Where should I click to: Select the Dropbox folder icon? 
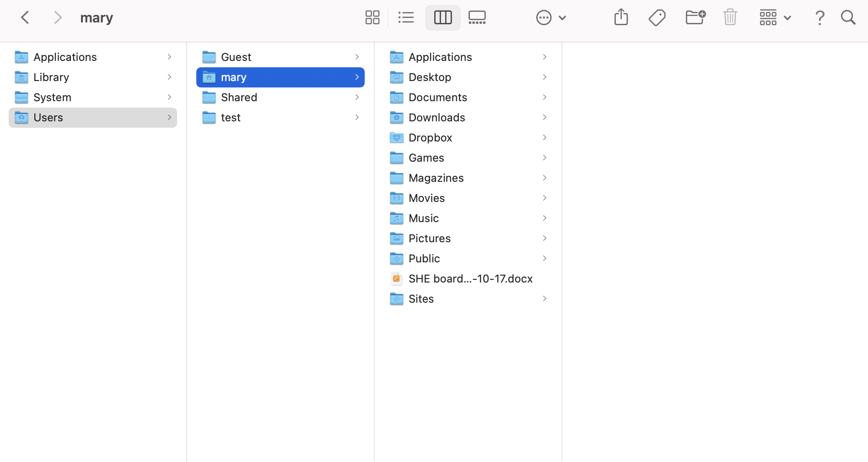pyautogui.click(x=397, y=138)
